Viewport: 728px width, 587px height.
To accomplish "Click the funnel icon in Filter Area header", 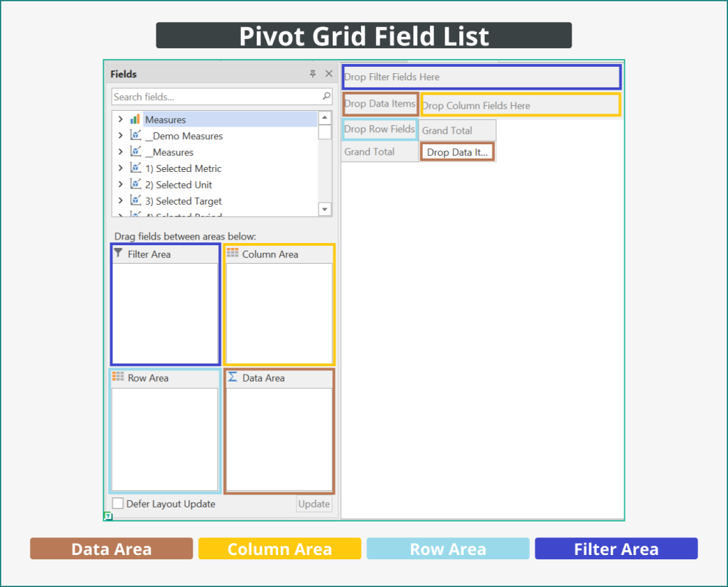I will [118, 254].
